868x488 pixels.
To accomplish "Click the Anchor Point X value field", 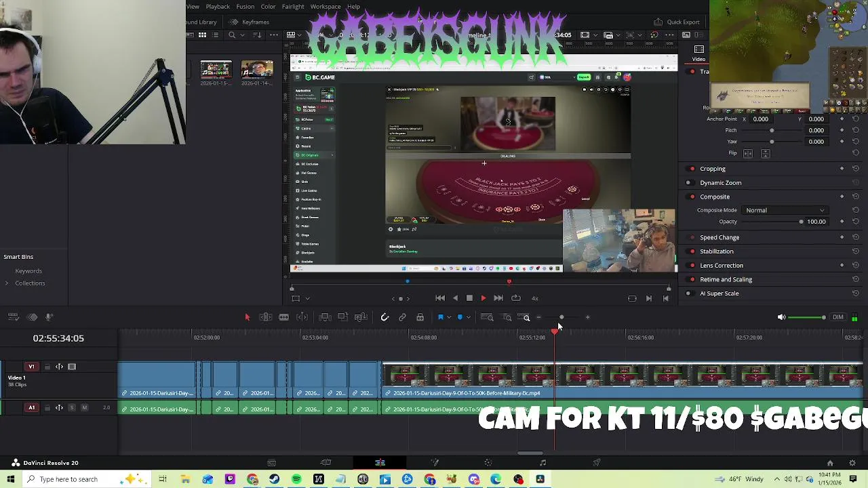I will point(761,119).
